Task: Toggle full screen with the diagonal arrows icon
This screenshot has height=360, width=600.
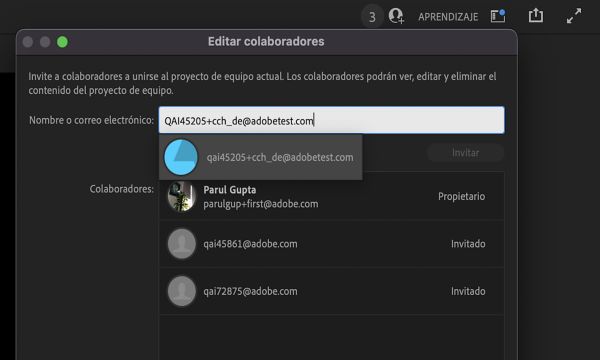Action: 574,16
